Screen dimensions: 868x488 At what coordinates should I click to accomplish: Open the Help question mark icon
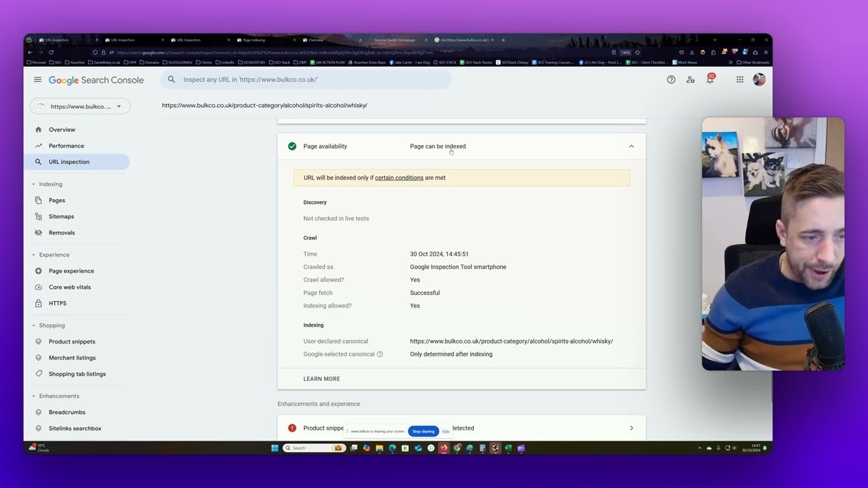coord(671,79)
